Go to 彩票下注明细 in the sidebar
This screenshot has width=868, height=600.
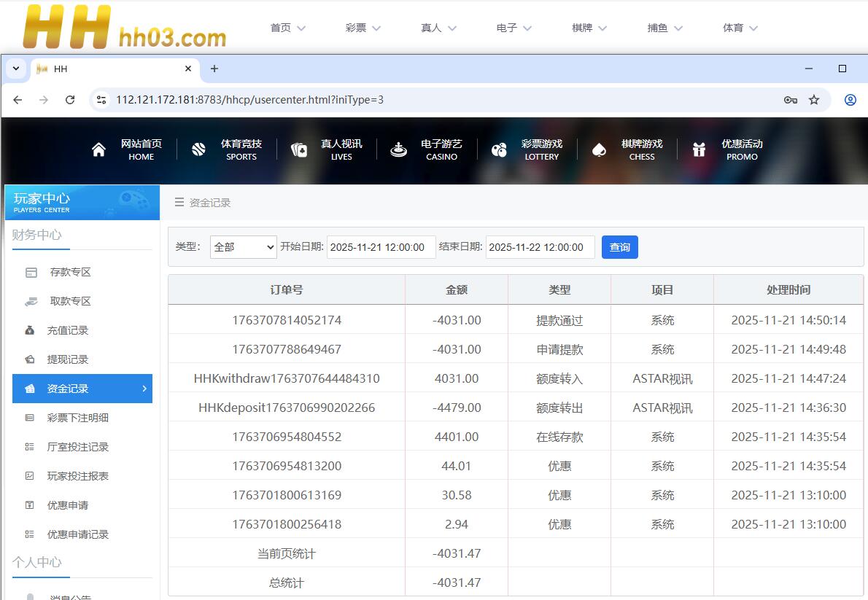pos(77,418)
